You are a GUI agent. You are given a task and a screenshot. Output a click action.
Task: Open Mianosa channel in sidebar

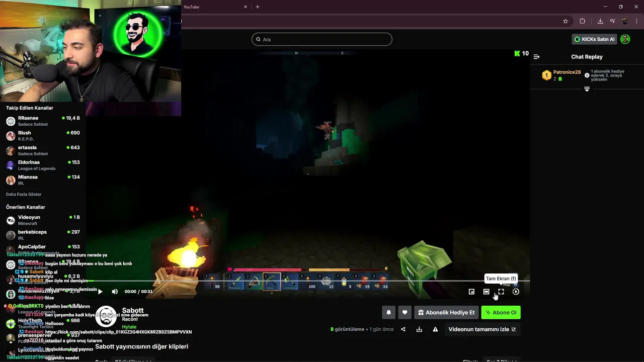pos(43,179)
